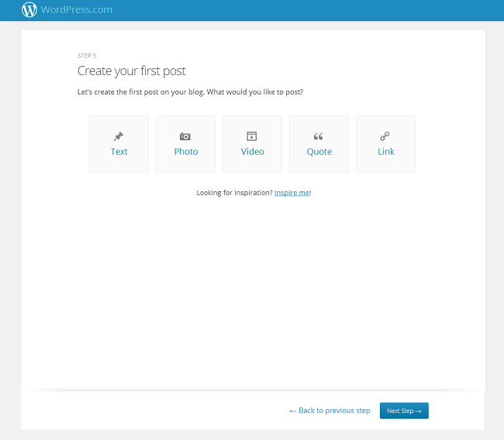Click the quotation marks icon above Quote

[x=318, y=136]
